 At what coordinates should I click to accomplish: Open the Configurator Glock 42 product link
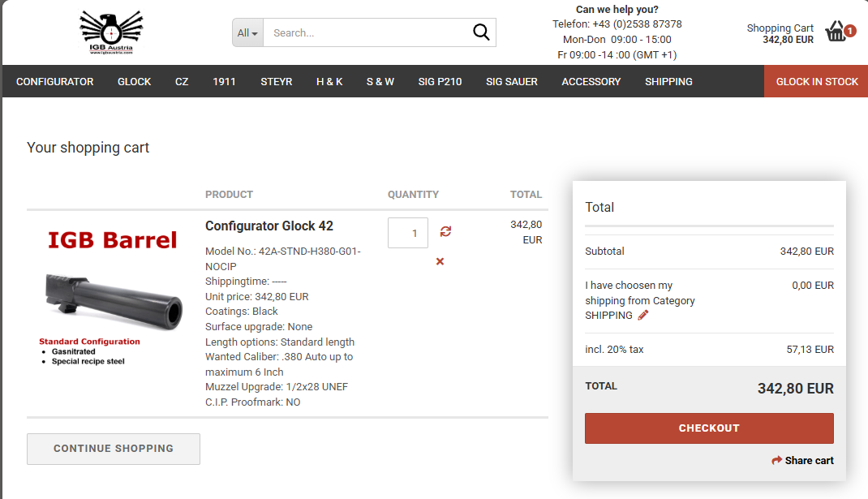(x=269, y=226)
